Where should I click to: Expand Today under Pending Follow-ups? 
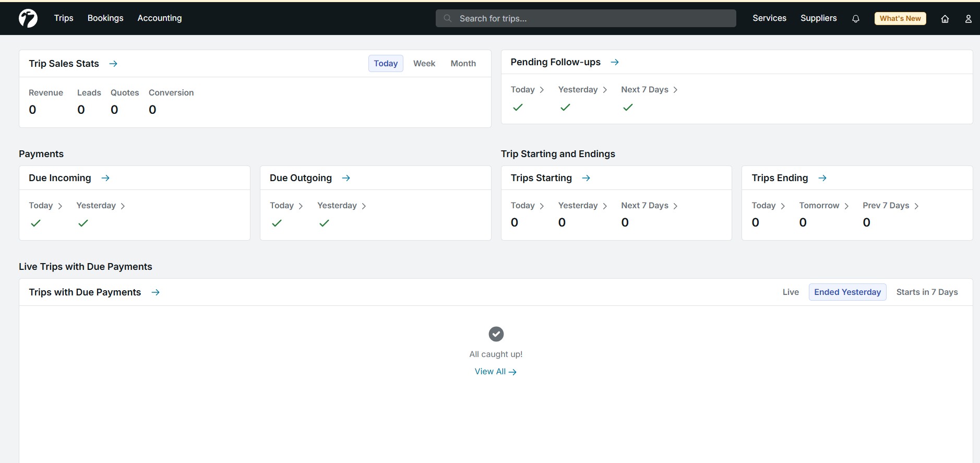coord(528,90)
